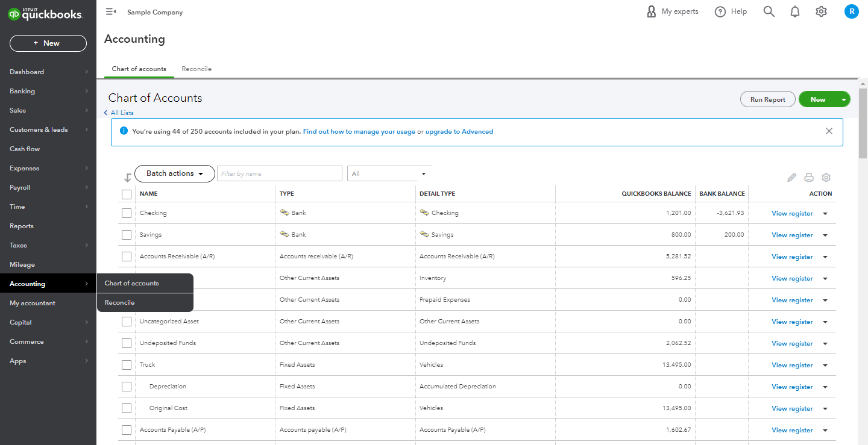Viewport: 868px width, 445px height.
Task: Click the Checking detail type icon
Action: tap(424, 213)
